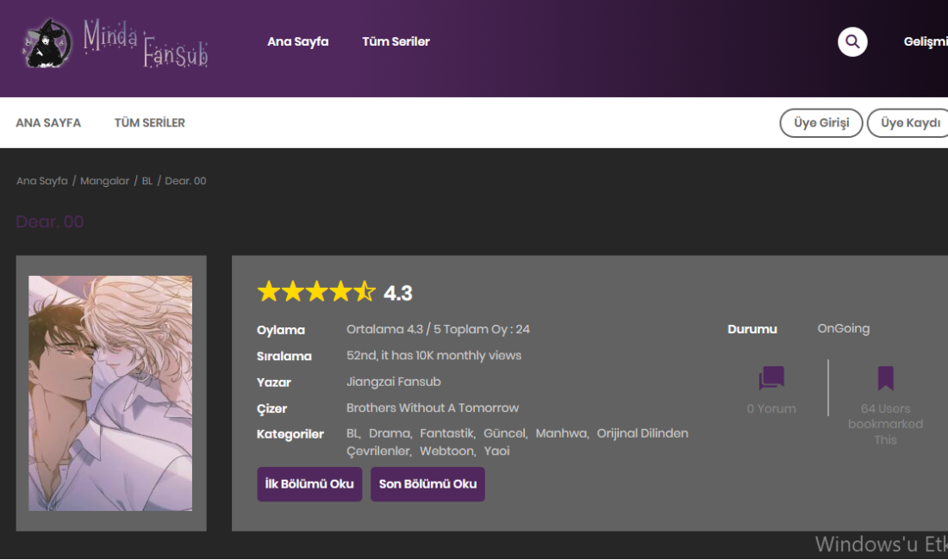Select the Drama category tag
The image size is (948, 560).
390,433
